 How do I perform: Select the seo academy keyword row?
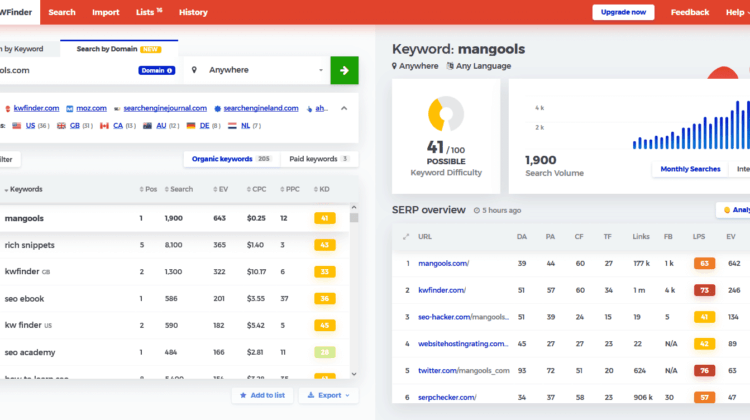(x=175, y=352)
